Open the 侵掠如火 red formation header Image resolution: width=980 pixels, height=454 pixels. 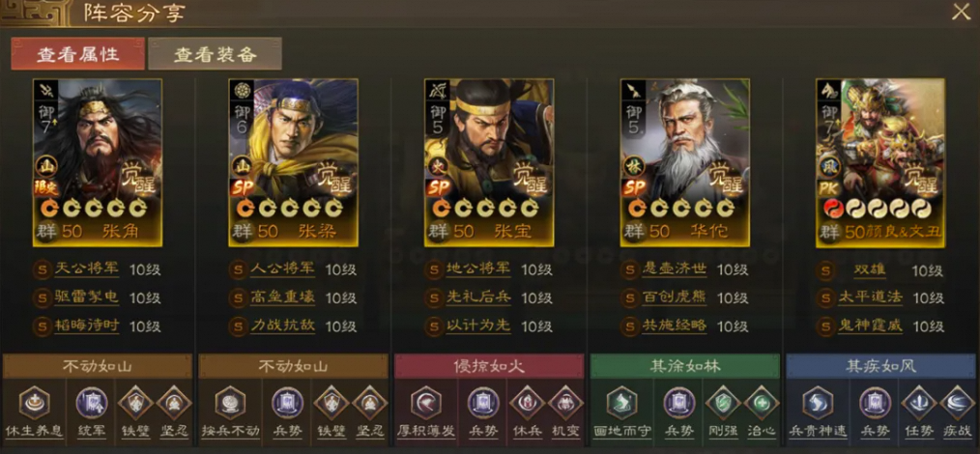tap(489, 366)
